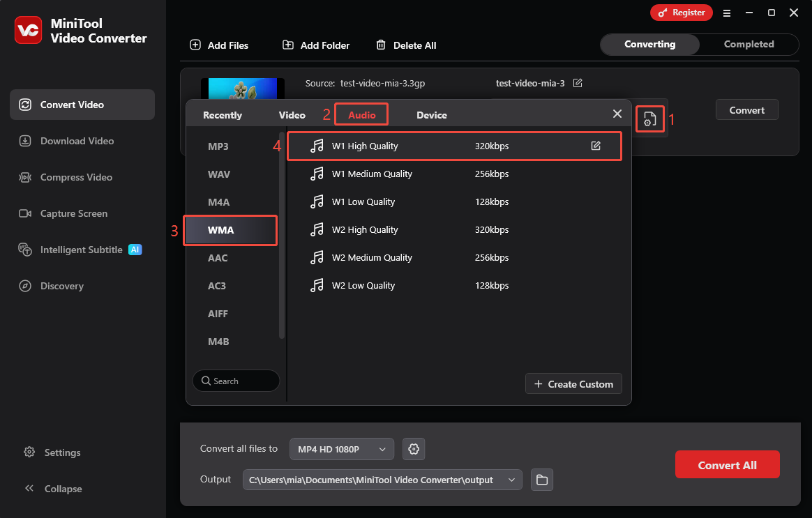This screenshot has width=812, height=518.
Task: Open the output folder browser
Action: coord(542,480)
